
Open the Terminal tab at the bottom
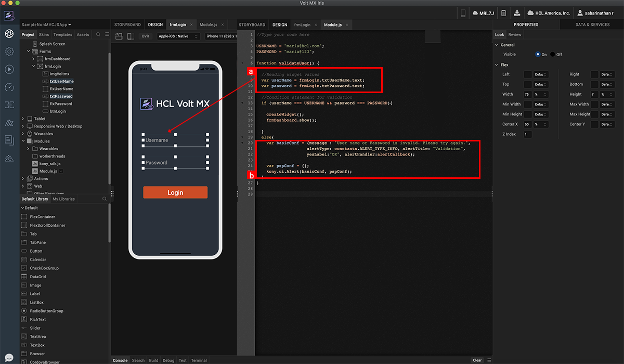pyautogui.click(x=199, y=360)
